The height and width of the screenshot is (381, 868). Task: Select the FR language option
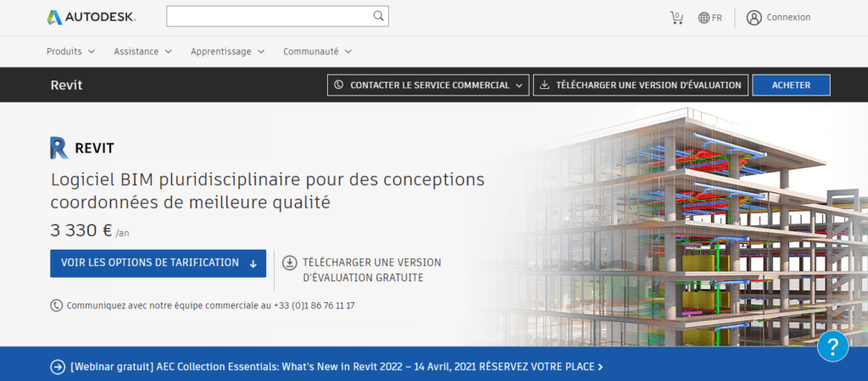717,18
